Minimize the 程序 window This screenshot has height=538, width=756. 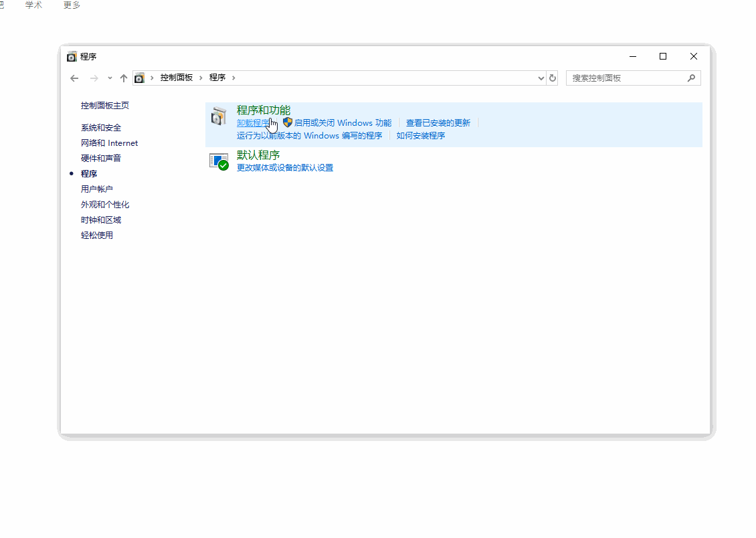click(x=633, y=56)
